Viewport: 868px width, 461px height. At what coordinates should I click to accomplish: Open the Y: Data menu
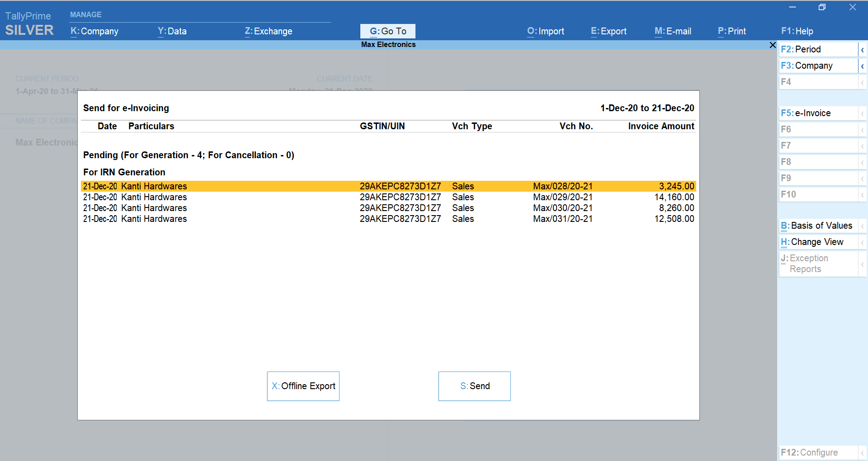(x=172, y=31)
